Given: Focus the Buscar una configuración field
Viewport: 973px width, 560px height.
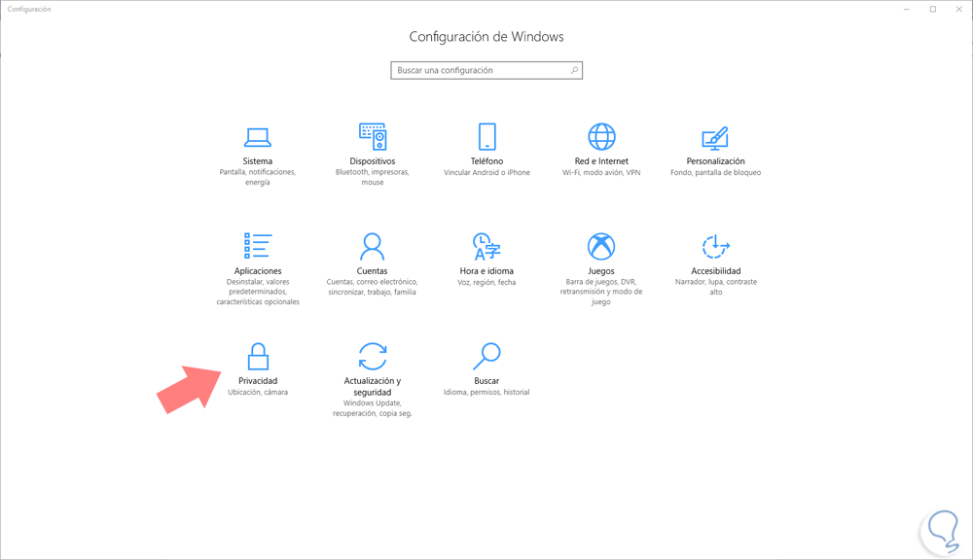Looking at the screenshot, I should point(486,70).
